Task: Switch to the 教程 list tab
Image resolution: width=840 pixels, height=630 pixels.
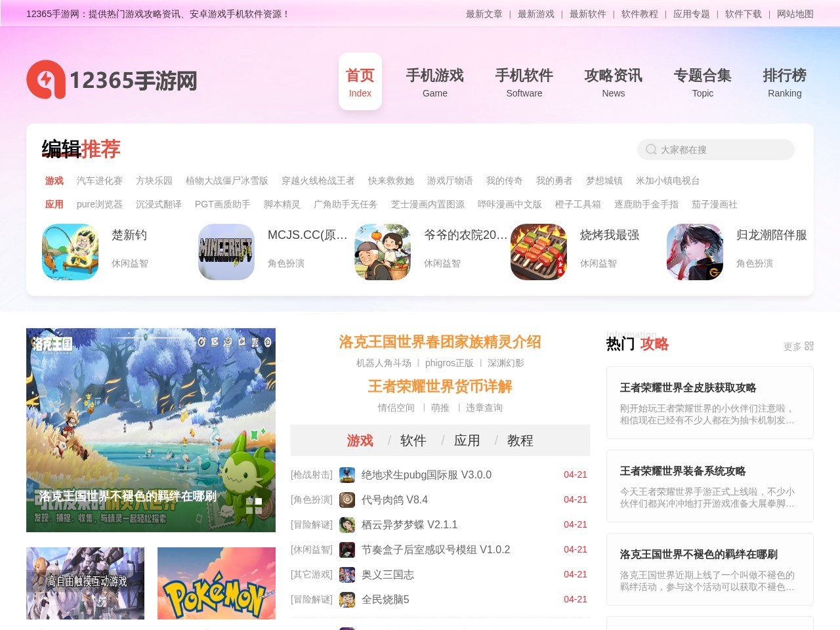Action: click(520, 440)
